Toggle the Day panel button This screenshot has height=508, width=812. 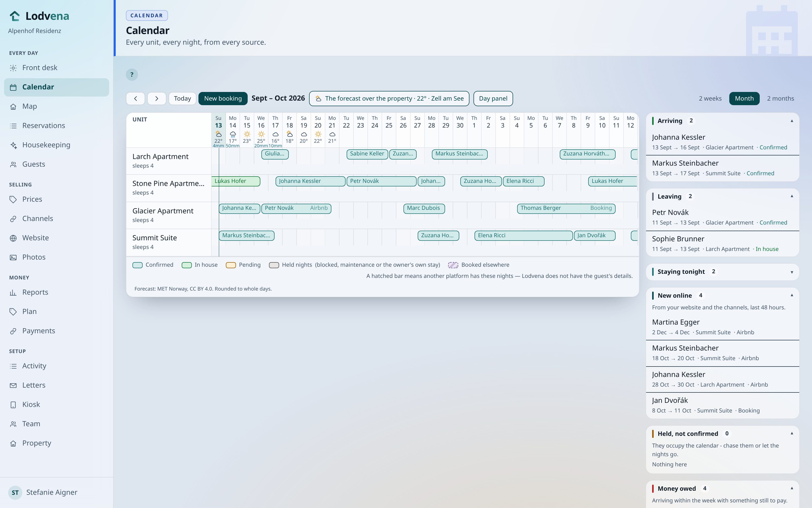coord(493,99)
